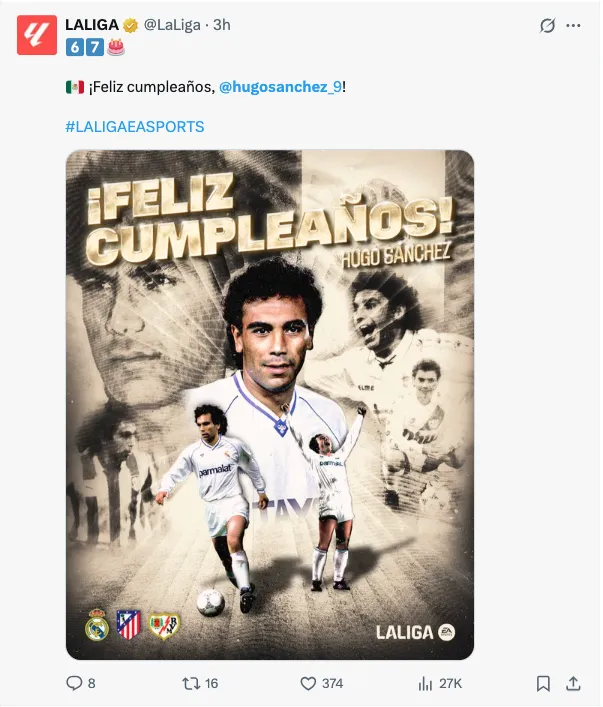The width and height of the screenshot is (603, 707).
Task: Click the LALIGA profile avatar
Action: [x=37, y=35]
